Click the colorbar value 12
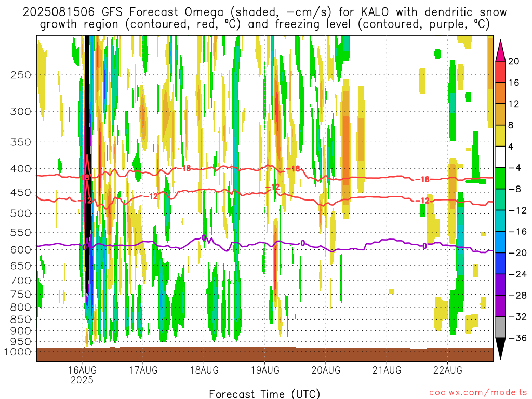Viewport: 532px width, 399px height. pos(513,104)
